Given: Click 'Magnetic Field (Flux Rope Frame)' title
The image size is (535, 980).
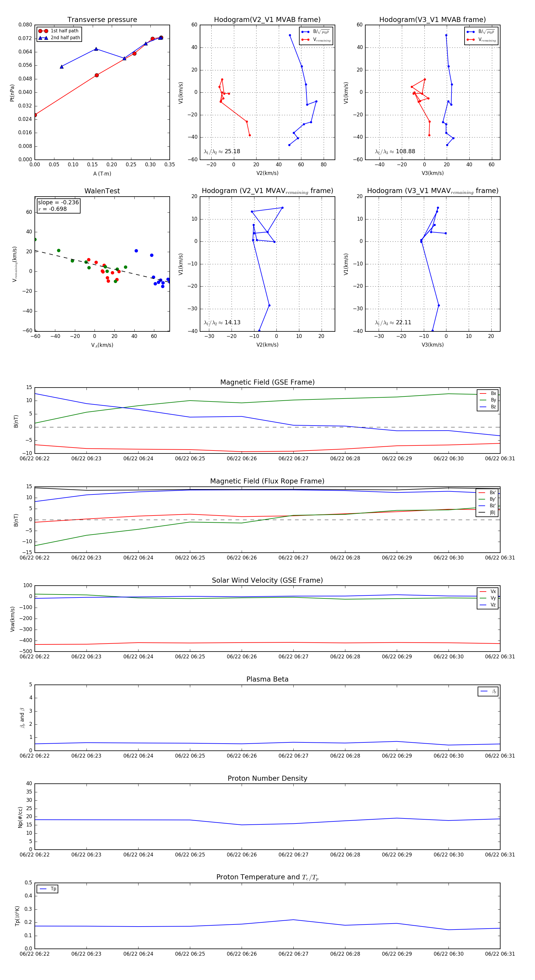Looking at the screenshot, I should point(267,481).
